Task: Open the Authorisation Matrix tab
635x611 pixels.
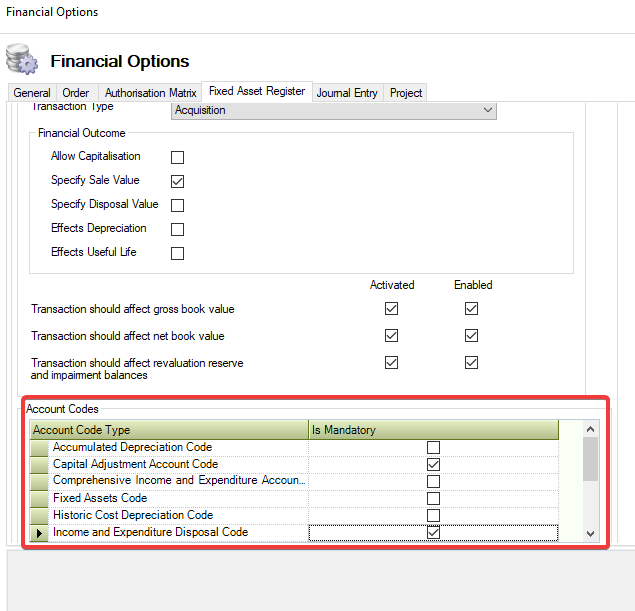Action: [150, 93]
